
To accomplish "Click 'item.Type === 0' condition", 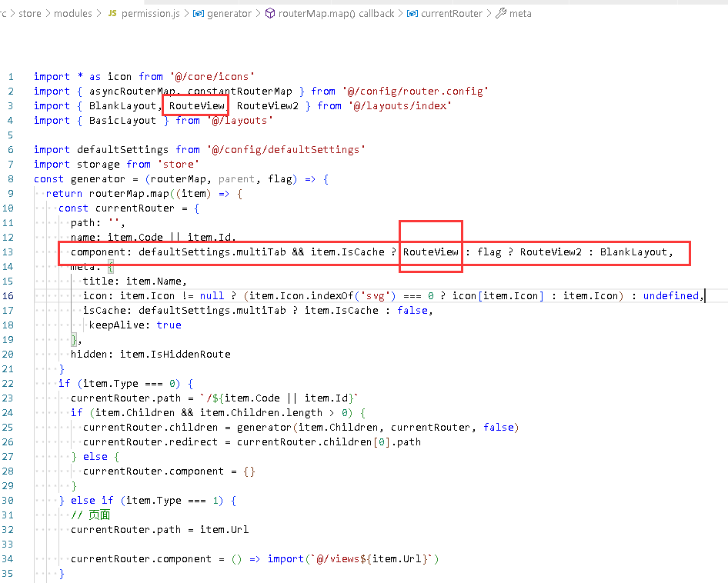I will (x=129, y=383).
